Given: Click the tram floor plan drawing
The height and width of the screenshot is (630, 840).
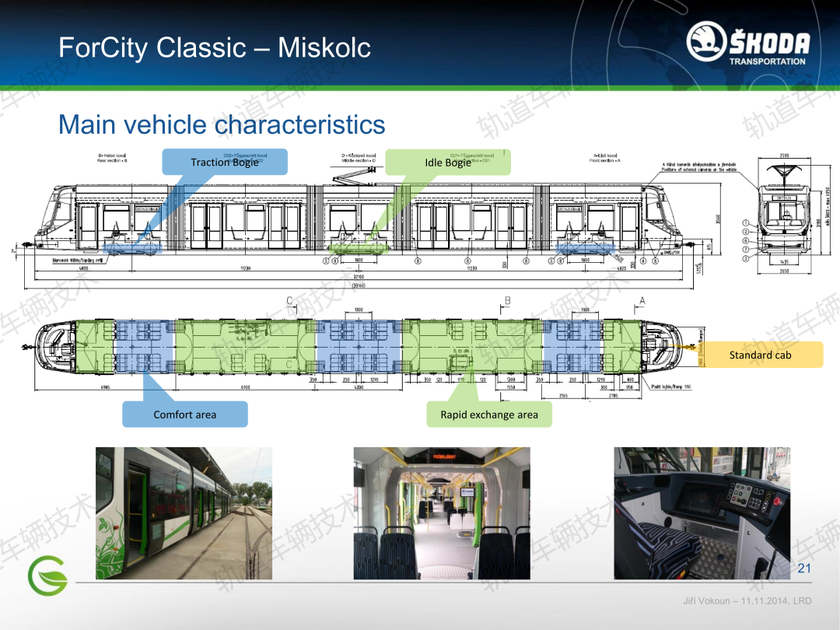Looking at the screenshot, I should [359, 346].
